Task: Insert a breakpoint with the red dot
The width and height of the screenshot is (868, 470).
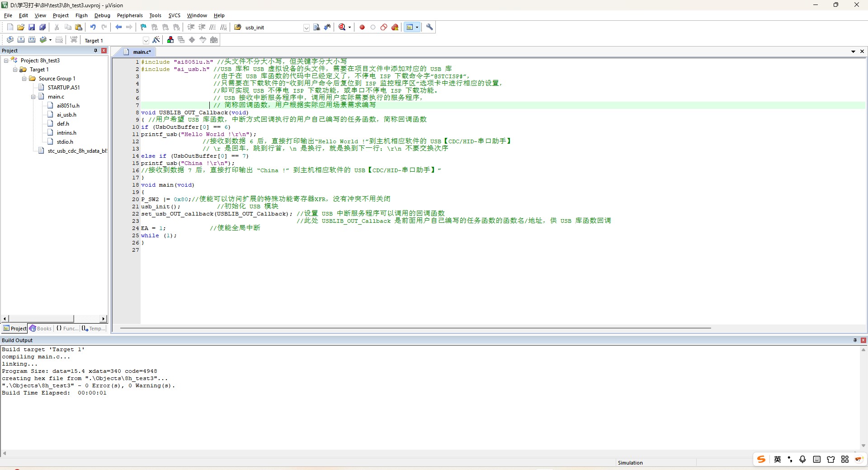Action: coord(362,27)
